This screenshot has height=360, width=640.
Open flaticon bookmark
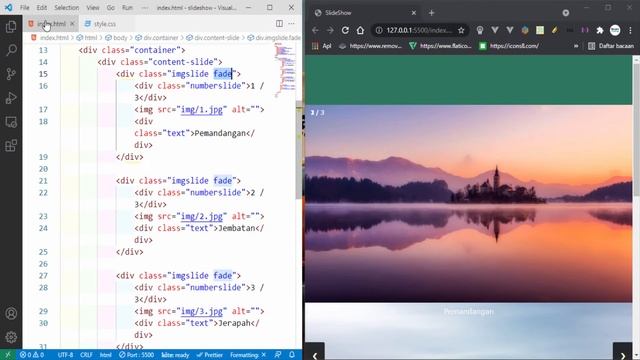coord(440,46)
